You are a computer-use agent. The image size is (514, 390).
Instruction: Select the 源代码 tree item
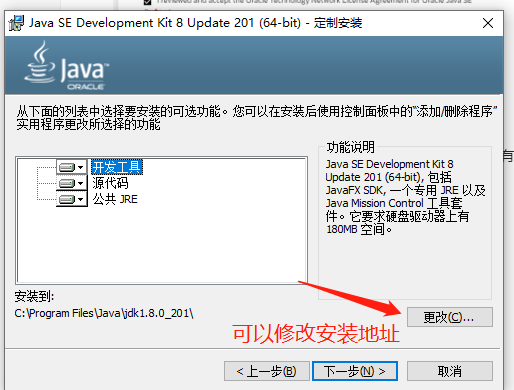[x=110, y=183]
